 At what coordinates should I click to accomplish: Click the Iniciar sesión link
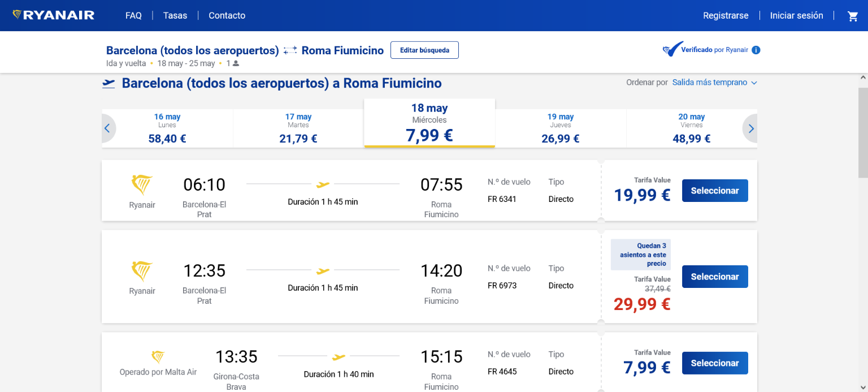796,16
